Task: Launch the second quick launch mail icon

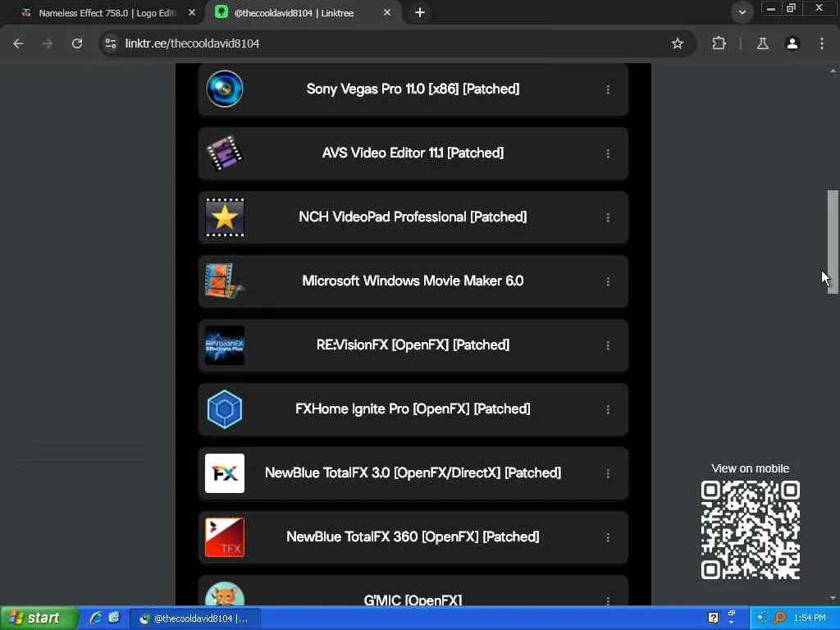Action: coord(114,619)
